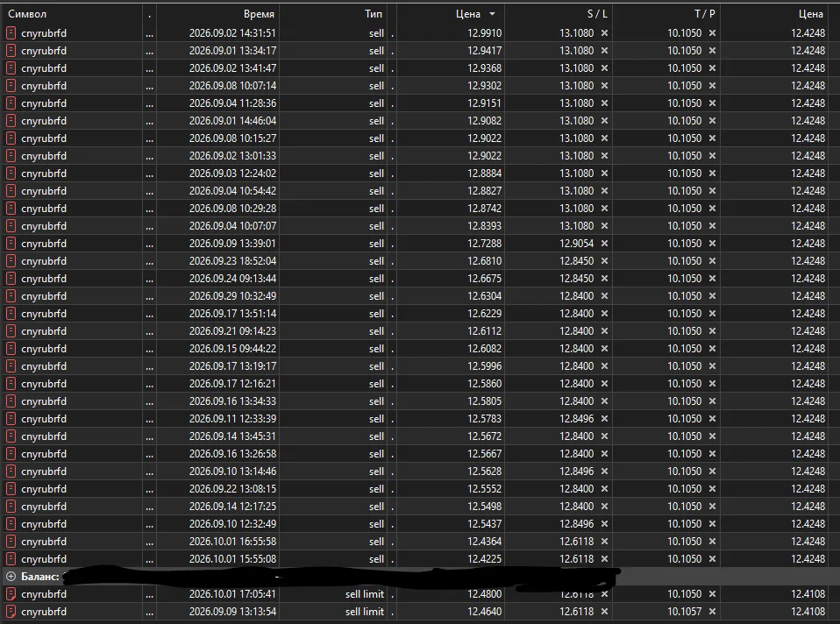
Task: Remove stop loss on the 12.9910 sell position
Action: [x=604, y=33]
